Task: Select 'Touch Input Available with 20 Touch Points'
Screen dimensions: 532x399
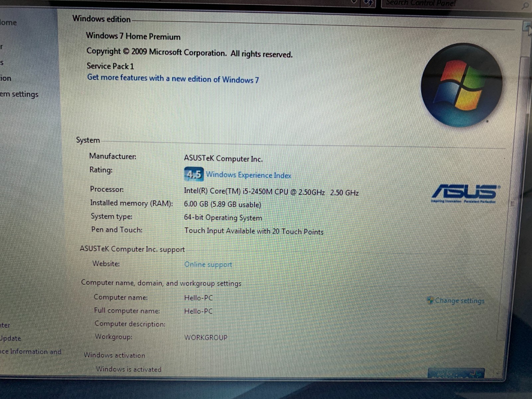Action: 254,231
